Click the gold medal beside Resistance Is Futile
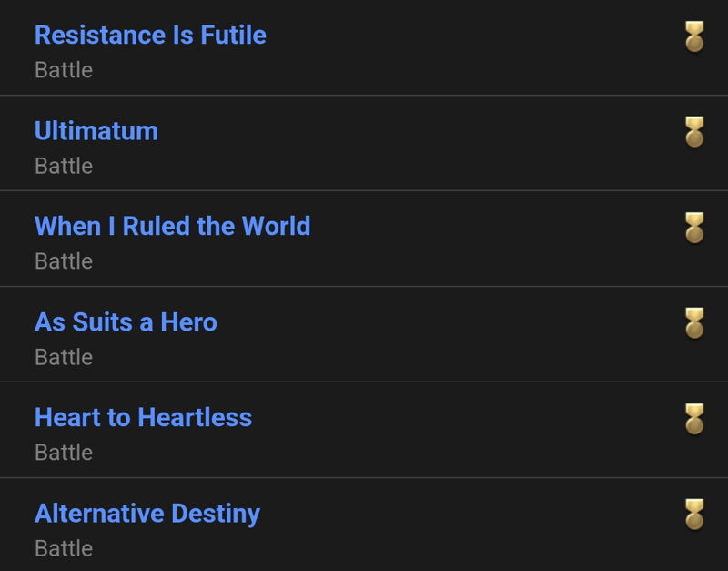 click(694, 36)
